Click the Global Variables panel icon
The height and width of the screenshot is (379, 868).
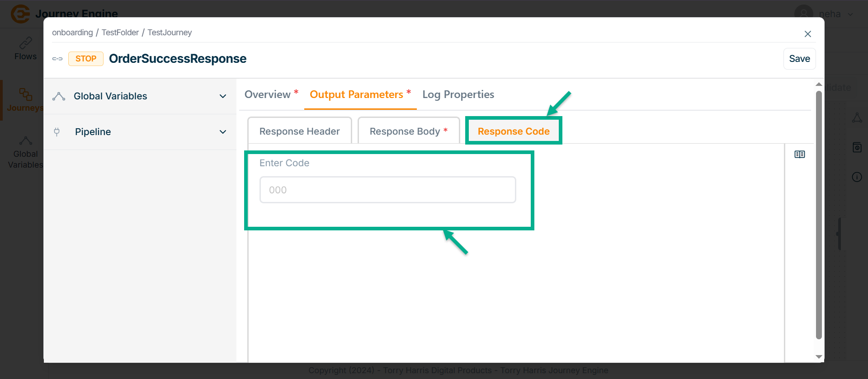[x=59, y=96]
